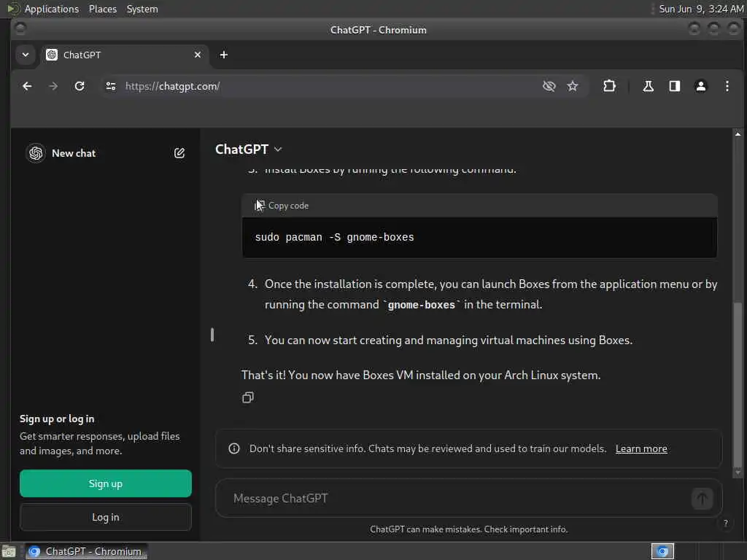Open the browser profile avatar icon

click(x=701, y=86)
